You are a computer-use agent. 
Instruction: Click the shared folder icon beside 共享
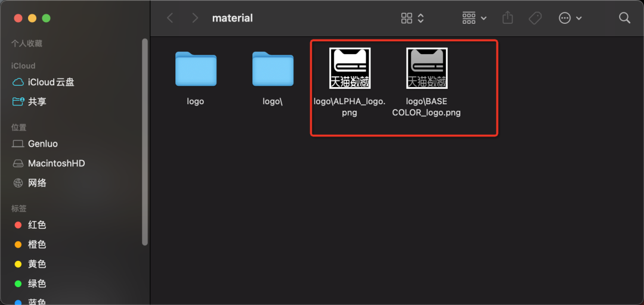[18, 101]
